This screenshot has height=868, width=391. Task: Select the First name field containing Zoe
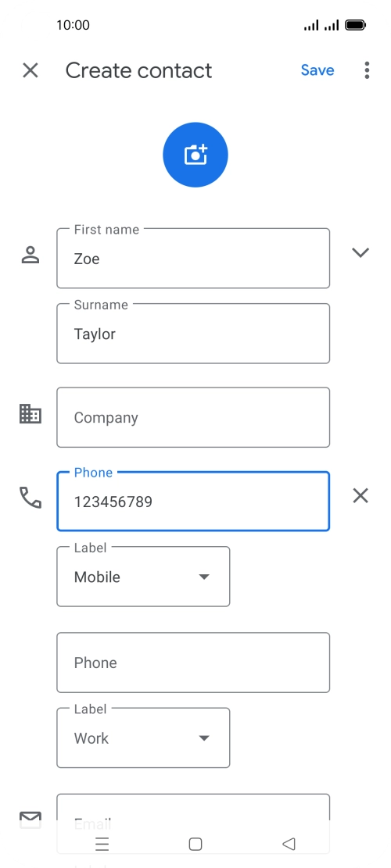click(193, 258)
